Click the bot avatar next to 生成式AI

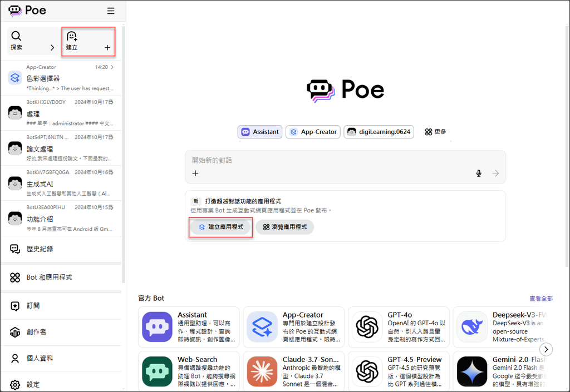(x=15, y=183)
